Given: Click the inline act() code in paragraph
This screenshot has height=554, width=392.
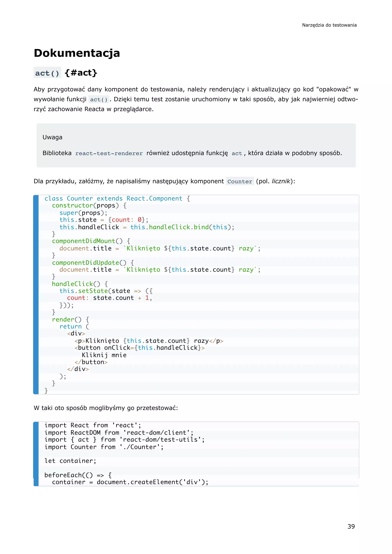Looking at the screenshot, I should (x=99, y=99).
